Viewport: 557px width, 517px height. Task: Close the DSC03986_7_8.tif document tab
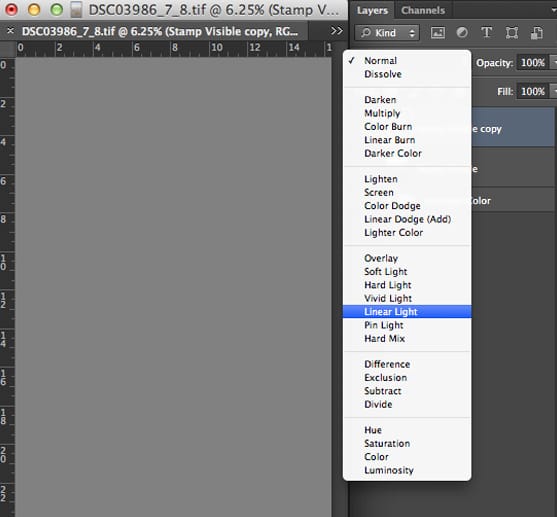pyautogui.click(x=10, y=31)
